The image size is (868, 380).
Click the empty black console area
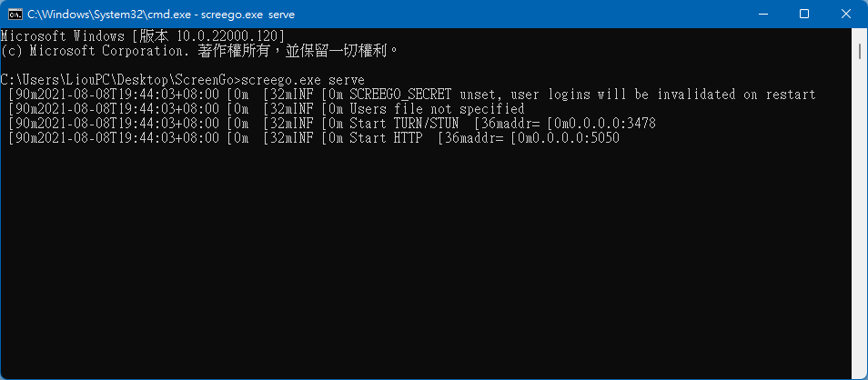pos(425,260)
